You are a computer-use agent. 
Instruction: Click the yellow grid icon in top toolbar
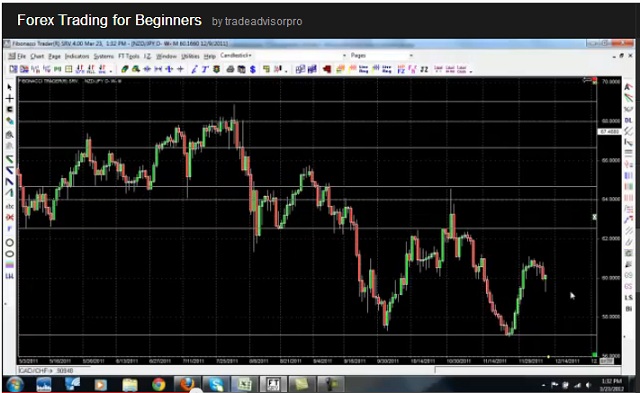(69, 69)
